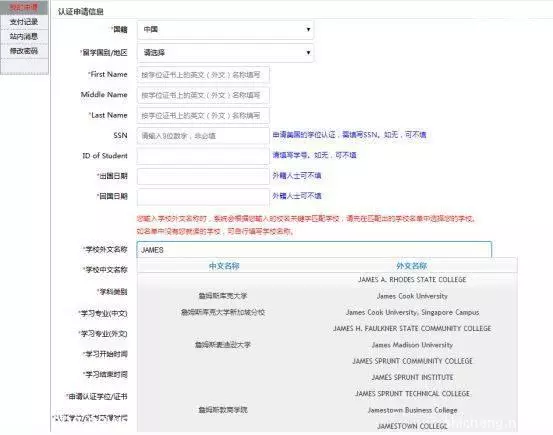Choose James Madison University suggestion
Screen dimensions: 553x435
[412, 345]
